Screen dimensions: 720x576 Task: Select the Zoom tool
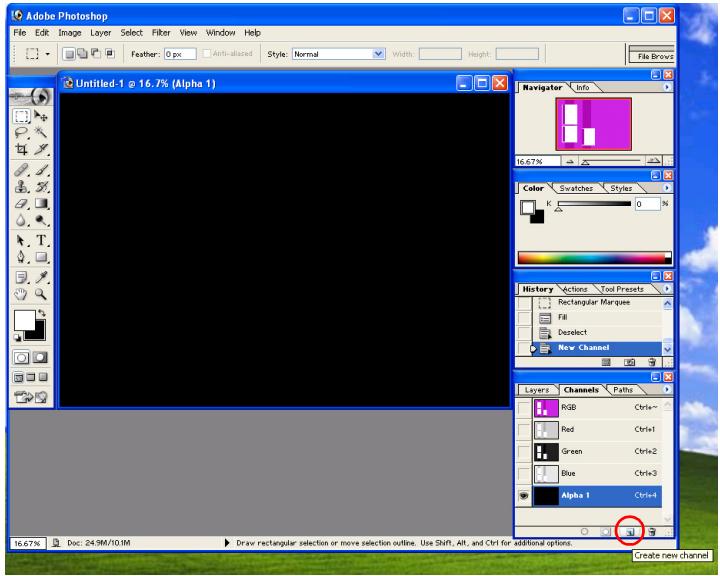pos(41,294)
